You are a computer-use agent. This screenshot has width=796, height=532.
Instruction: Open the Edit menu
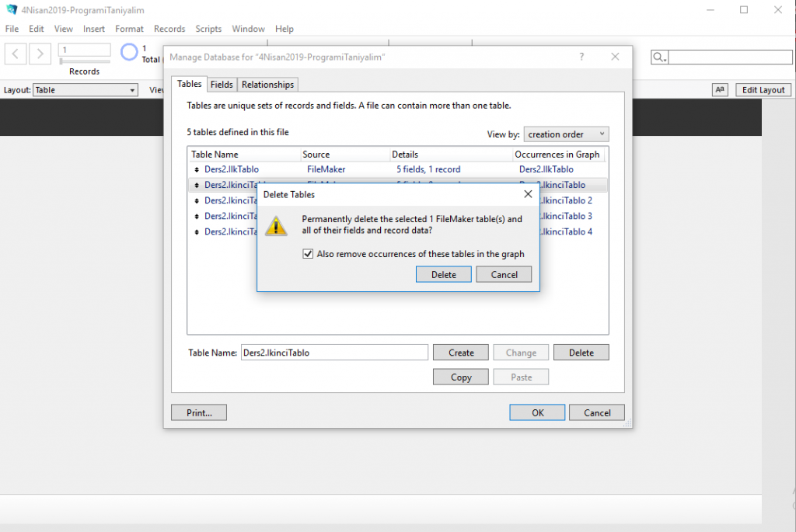click(x=36, y=29)
